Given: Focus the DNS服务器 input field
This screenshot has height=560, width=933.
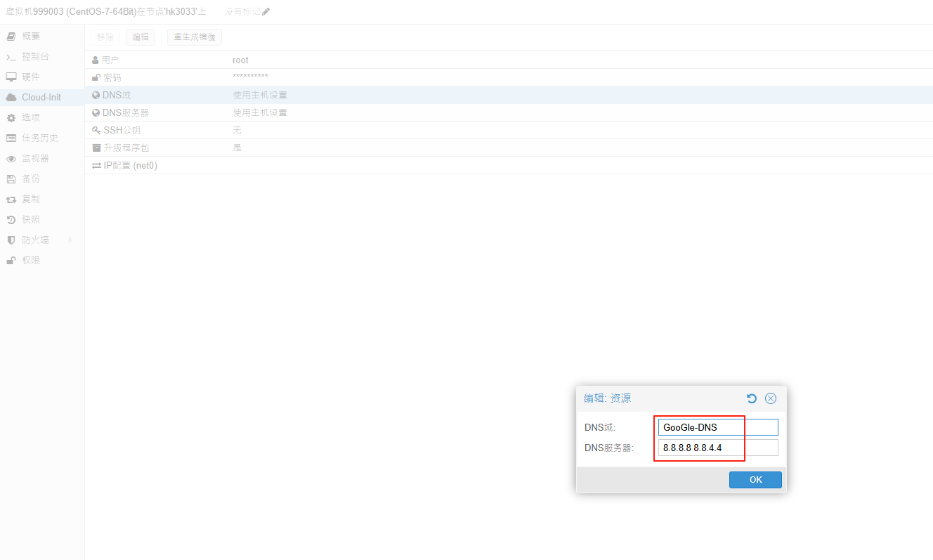Looking at the screenshot, I should [717, 448].
